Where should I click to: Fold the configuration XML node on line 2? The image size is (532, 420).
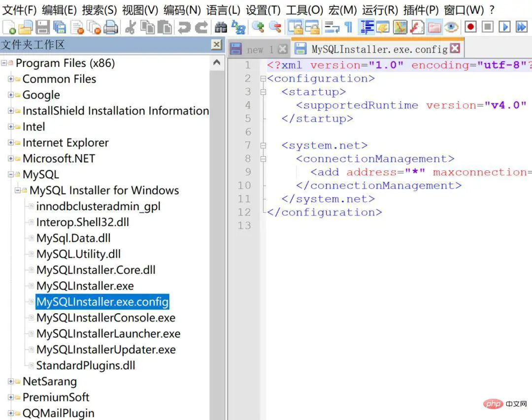(264, 78)
